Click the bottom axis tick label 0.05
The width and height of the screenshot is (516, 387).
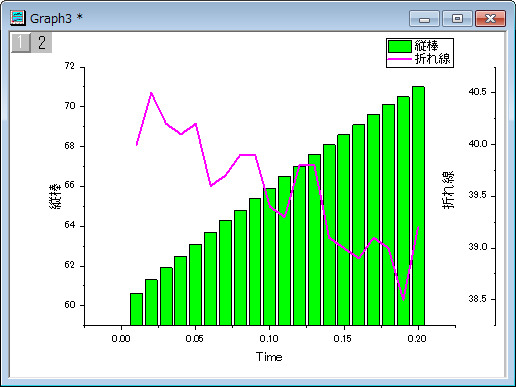(x=195, y=339)
